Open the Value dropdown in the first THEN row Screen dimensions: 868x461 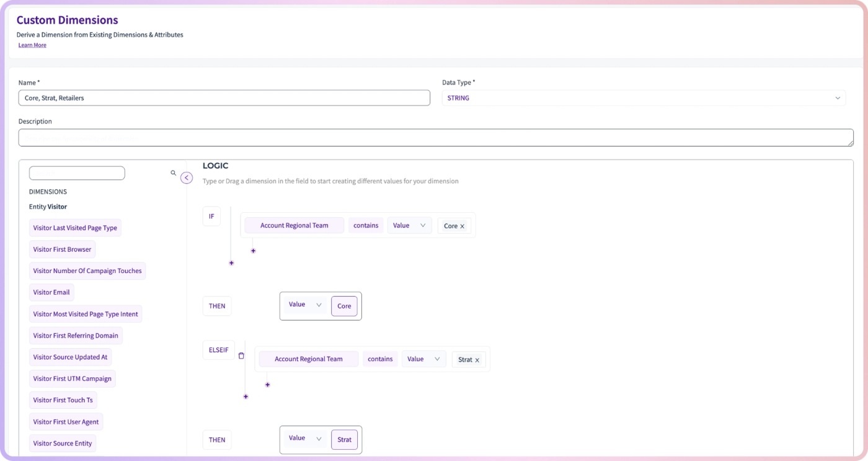[x=305, y=305]
